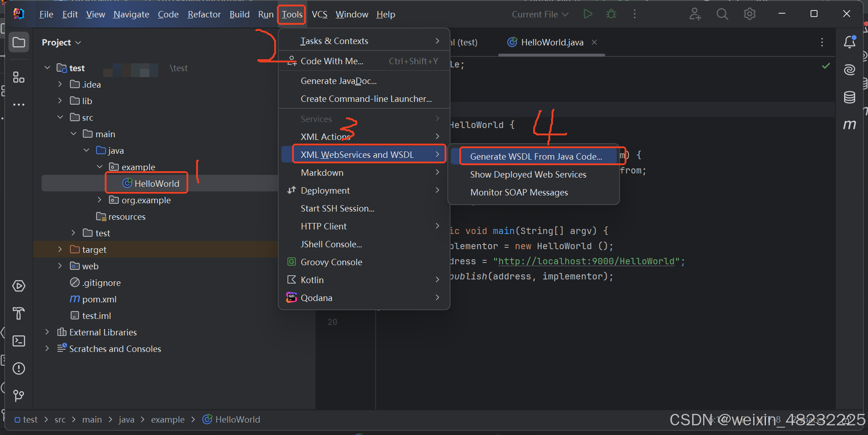Click the IntelliJ IDEA logo icon
This screenshot has width=868, height=435.
tap(19, 14)
